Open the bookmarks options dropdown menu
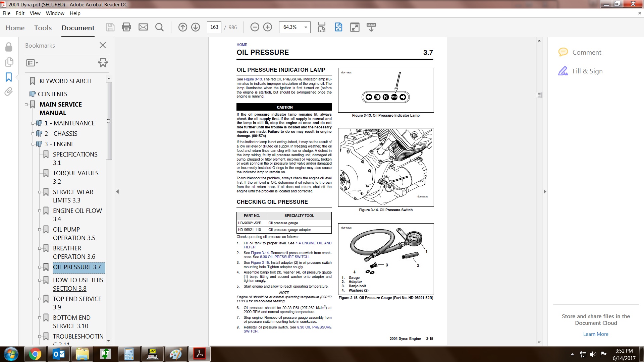This screenshot has width=644, height=362. [32, 63]
